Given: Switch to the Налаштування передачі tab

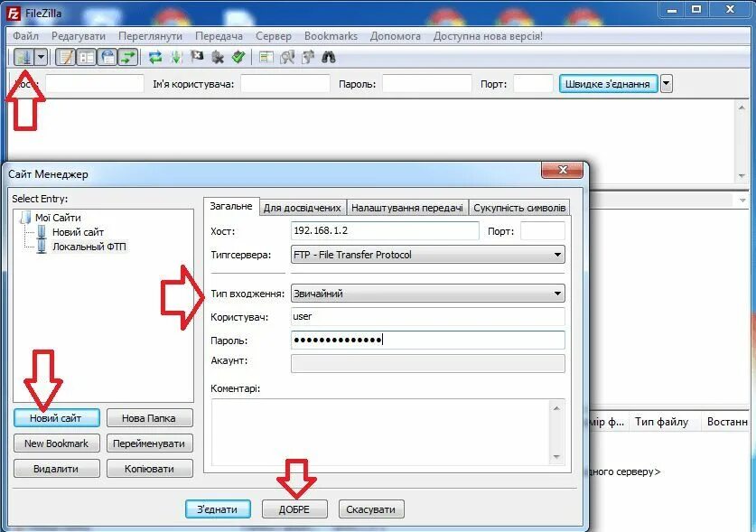Looking at the screenshot, I should [x=407, y=208].
